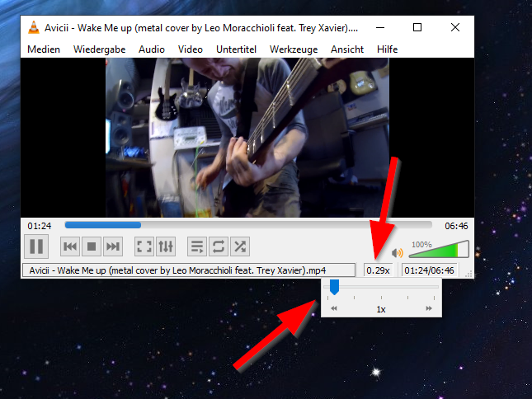Show the playlist view
Image resolution: width=532 pixels, height=399 pixels.
pos(197,246)
